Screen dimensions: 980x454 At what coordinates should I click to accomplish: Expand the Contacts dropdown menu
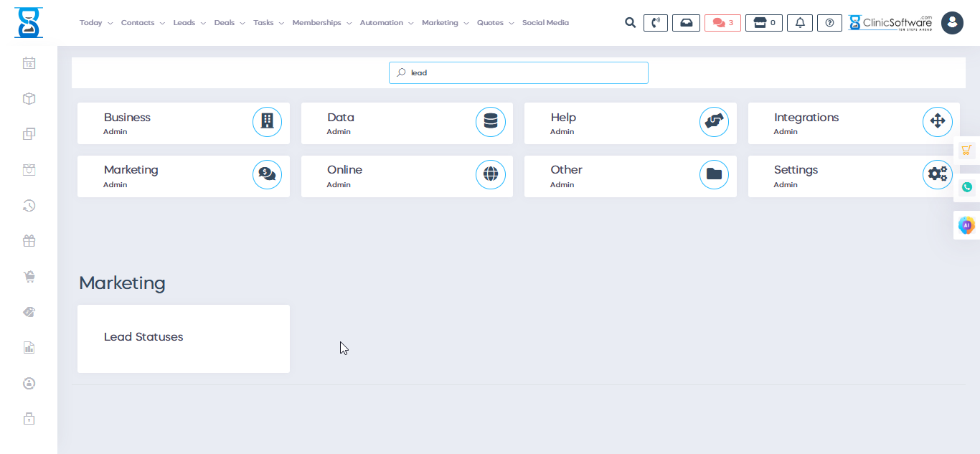[142, 23]
